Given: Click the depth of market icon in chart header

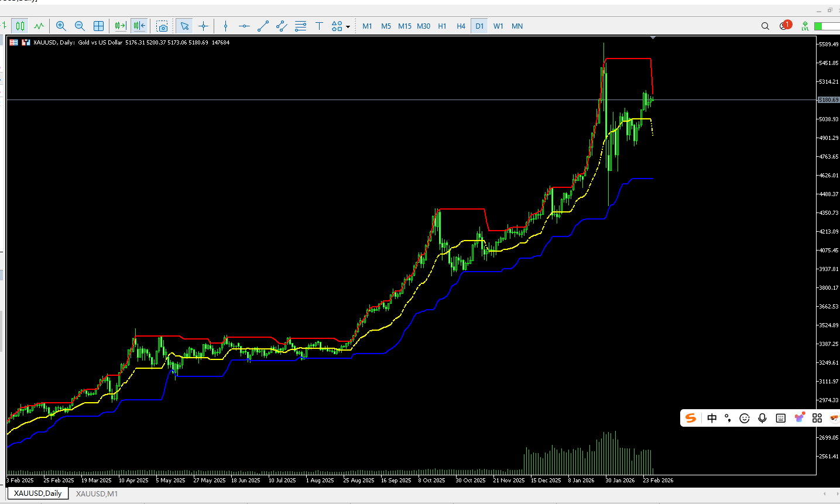Looking at the screenshot, I should tap(13, 42).
